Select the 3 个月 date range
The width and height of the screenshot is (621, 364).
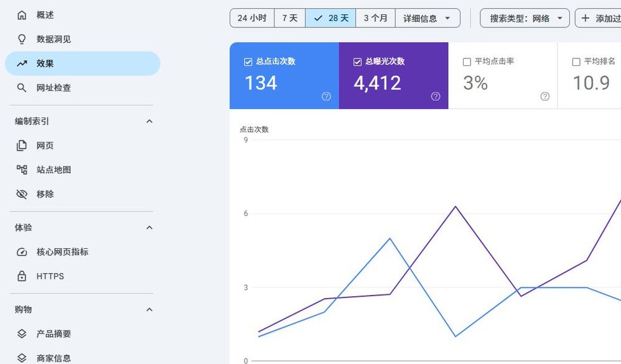[375, 18]
